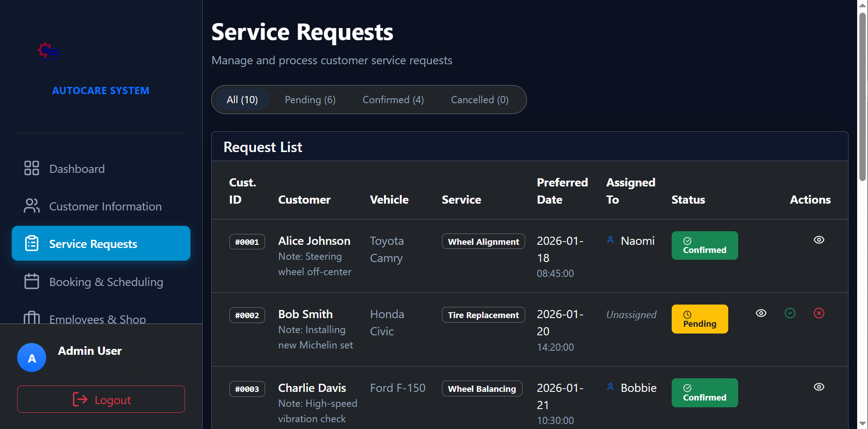This screenshot has height=429, width=868.
Task: Click the #0003 customer ID badge
Action: click(x=247, y=389)
